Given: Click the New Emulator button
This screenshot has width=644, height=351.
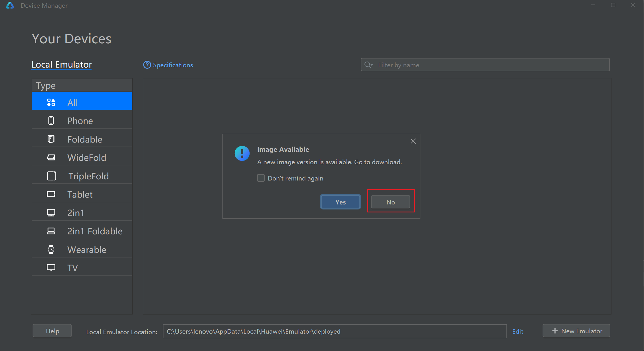Looking at the screenshot, I should pyautogui.click(x=576, y=331).
